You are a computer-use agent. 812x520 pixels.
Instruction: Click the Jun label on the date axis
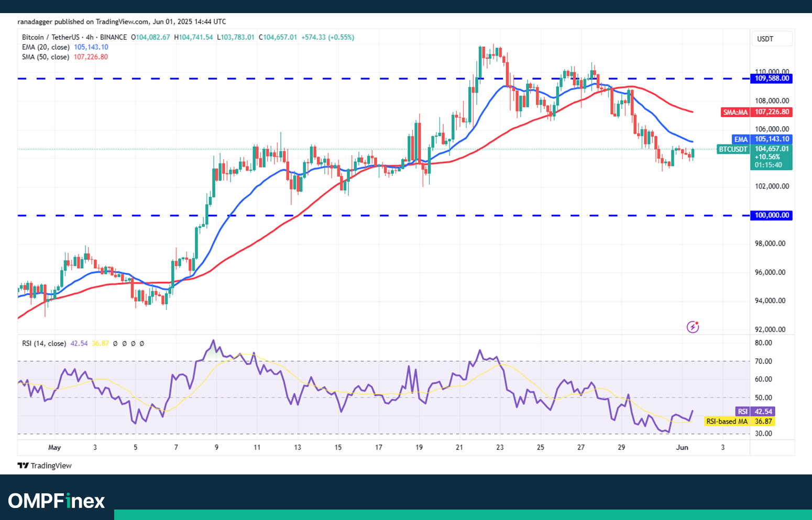(x=682, y=447)
